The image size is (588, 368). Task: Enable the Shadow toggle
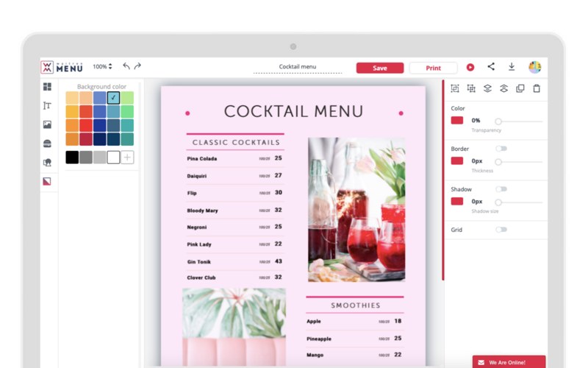pos(501,189)
